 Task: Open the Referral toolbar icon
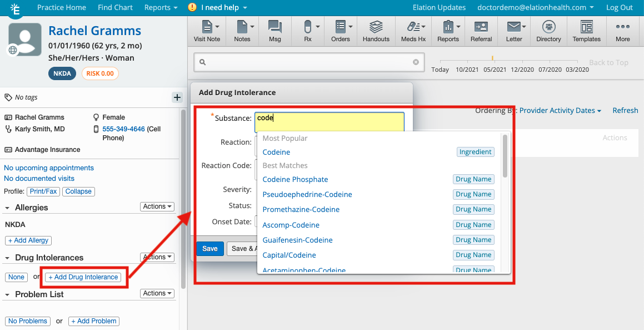tap(481, 31)
